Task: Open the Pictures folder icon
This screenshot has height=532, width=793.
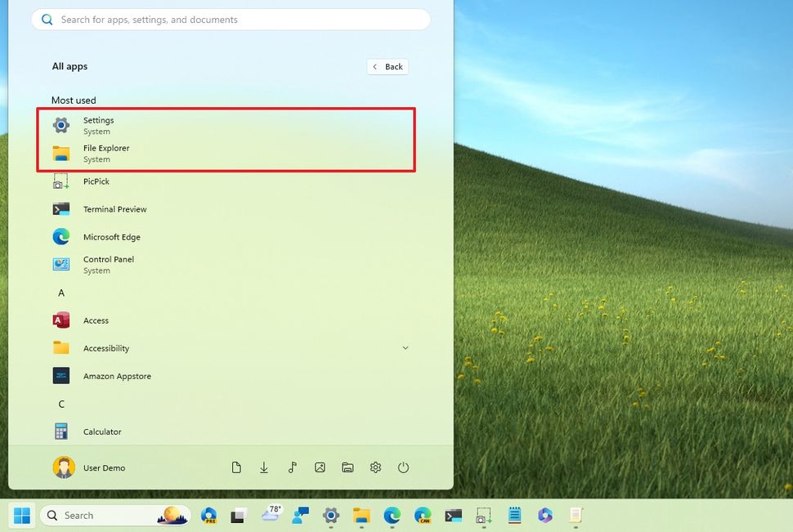Action: [x=320, y=467]
